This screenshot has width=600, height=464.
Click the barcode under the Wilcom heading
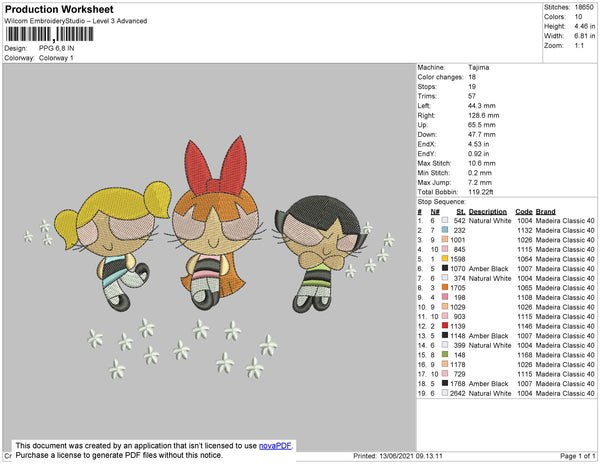pyautogui.click(x=49, y=34)
